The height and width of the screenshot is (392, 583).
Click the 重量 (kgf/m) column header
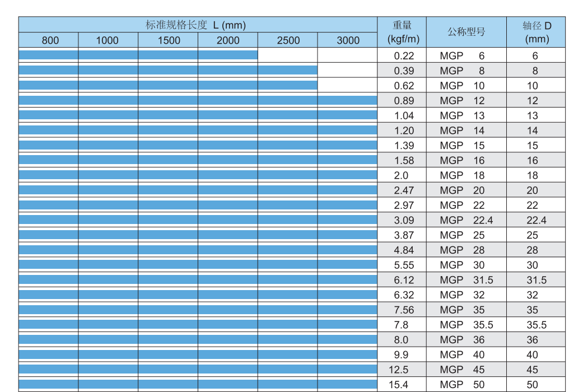click(x=402, y=32)
